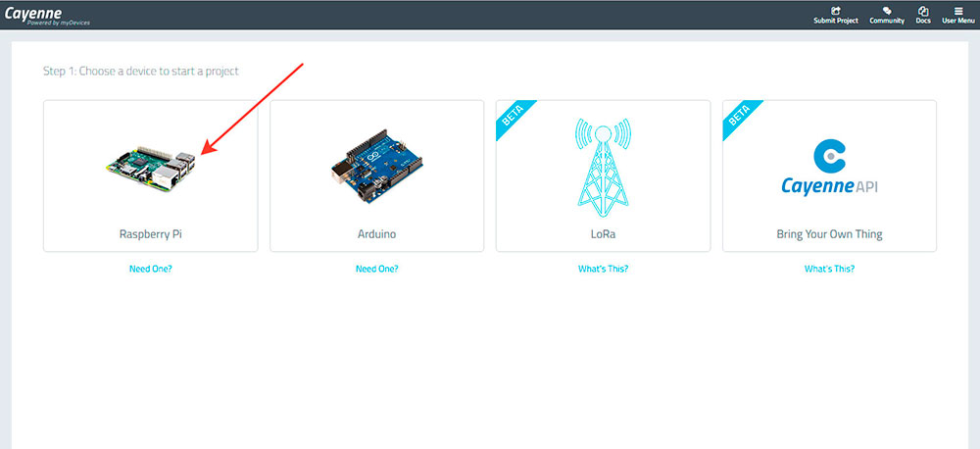The width and height of the screenshot is (980, 449).
Task: Select the Raspberry Pi board image
Action: pyautogui.click(x=151, y=166)
